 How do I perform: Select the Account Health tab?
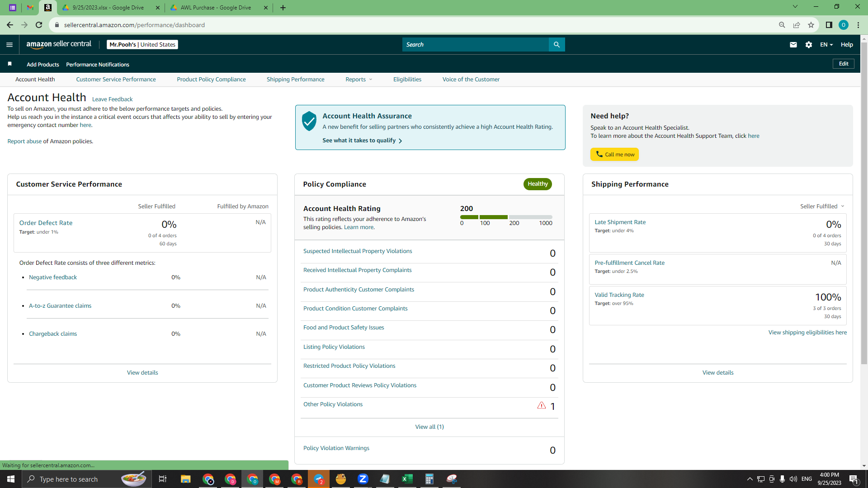(35, 80)
